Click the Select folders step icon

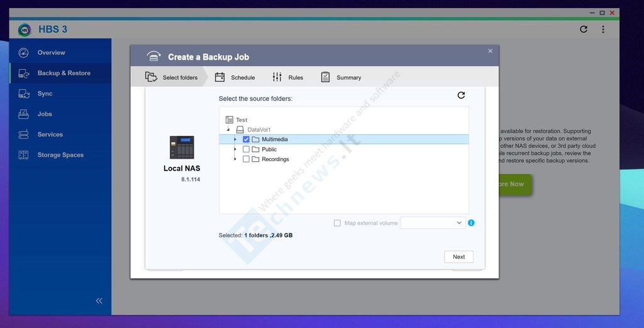pyautogui.click(x=151, y=77)
